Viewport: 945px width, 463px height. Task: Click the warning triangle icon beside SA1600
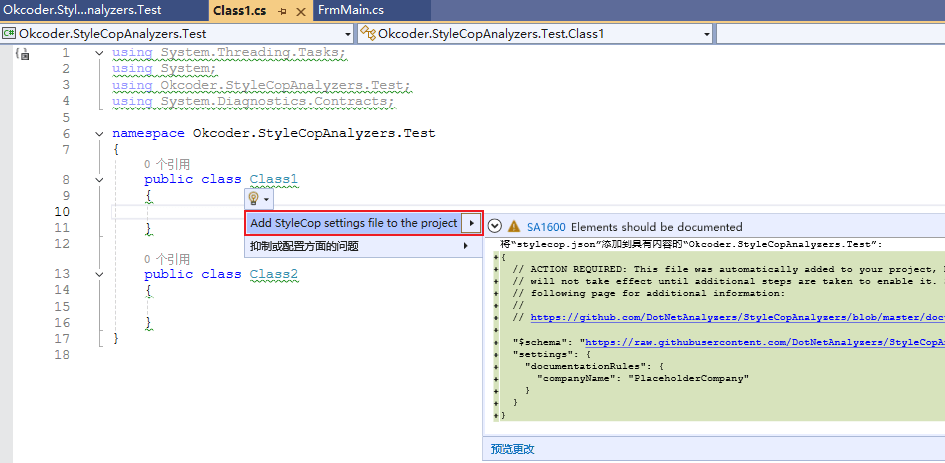click(514, 227)
